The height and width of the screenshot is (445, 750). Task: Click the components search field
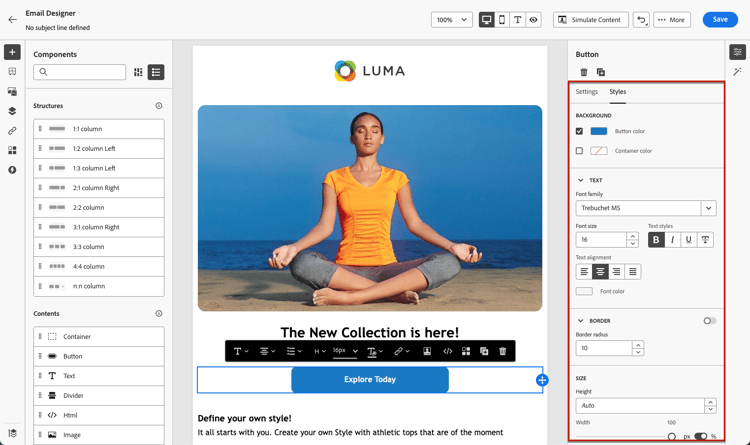[80, 72]
